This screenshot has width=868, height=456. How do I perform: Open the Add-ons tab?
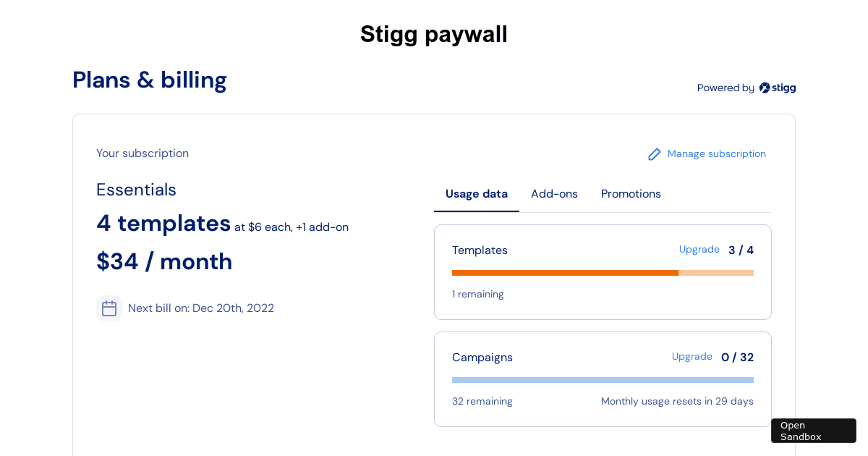pyautogui.click(x=554, y=194)
